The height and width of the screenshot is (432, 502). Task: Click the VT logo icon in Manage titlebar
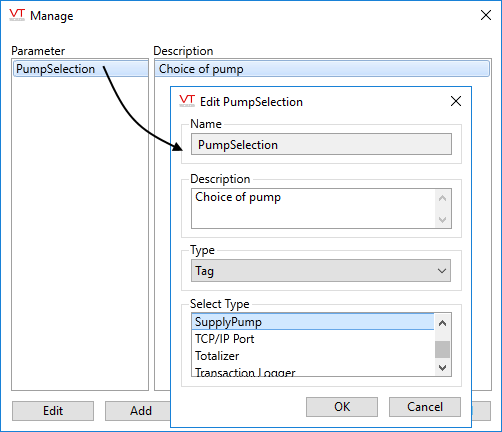pyautogui.click(x=17, y=15)
